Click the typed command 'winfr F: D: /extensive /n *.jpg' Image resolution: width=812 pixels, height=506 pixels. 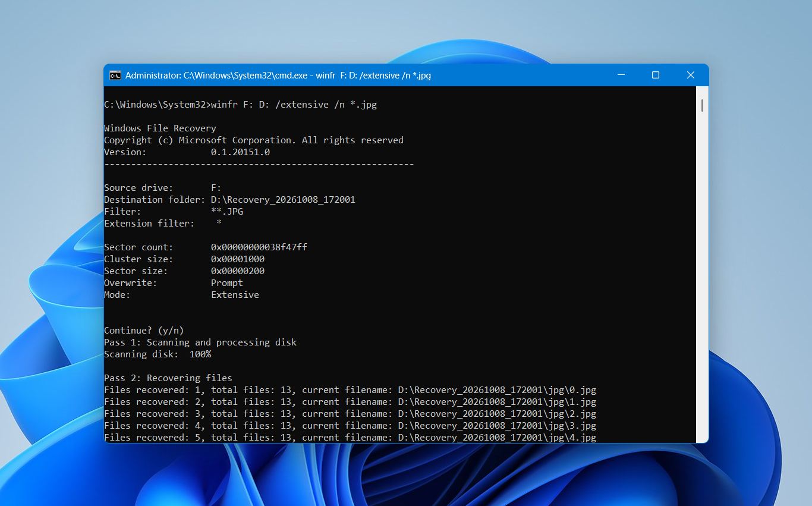(294, 105)
